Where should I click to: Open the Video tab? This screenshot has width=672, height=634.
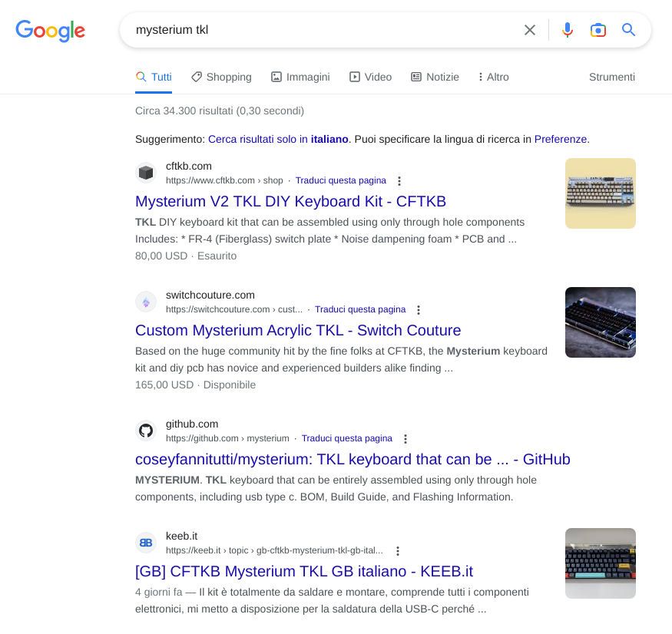(370, 77)
